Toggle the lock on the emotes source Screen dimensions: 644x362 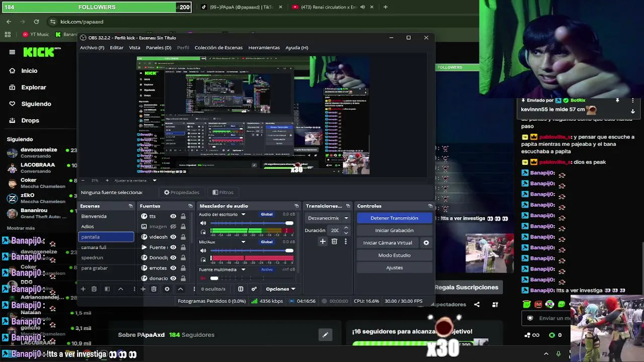pos(183,268)
